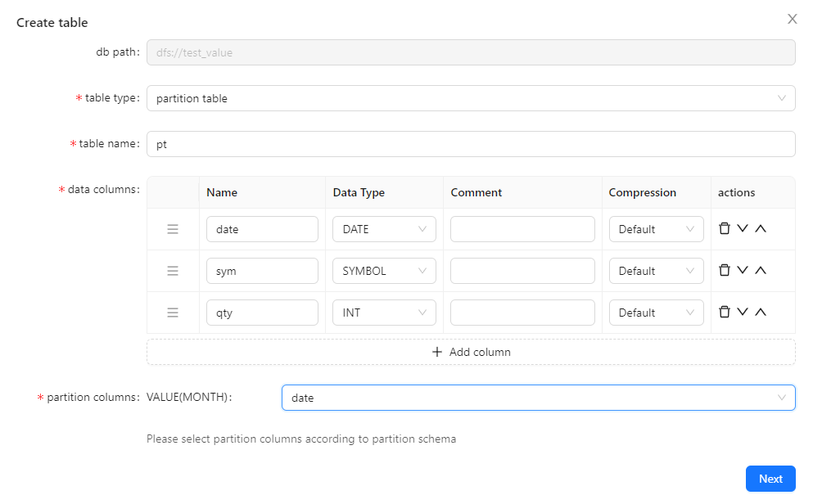The width and height of the screenshot is (813, 504).
Task: Open the partition columns date dropdown
Action: [538, 398]
